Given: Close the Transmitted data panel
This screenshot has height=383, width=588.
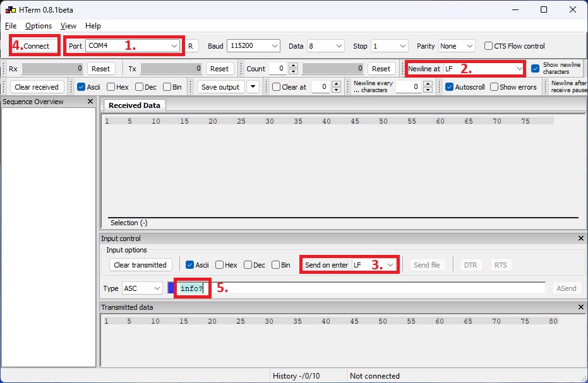Looking at the screenshot, I should 581,307.
